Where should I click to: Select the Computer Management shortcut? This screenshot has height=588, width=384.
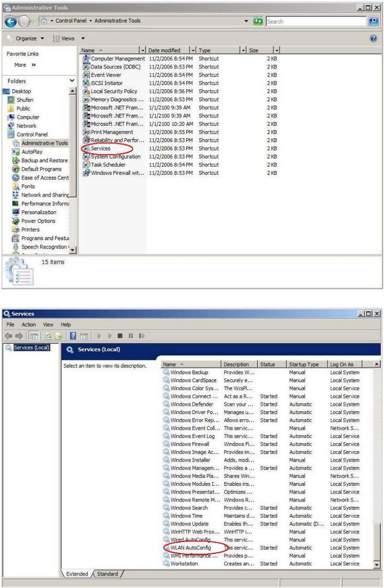tap(114, 59)
